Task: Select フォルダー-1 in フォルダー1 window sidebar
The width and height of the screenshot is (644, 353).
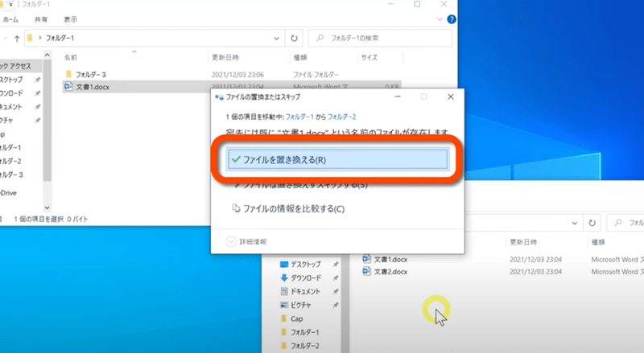Action: coord(10,147)
